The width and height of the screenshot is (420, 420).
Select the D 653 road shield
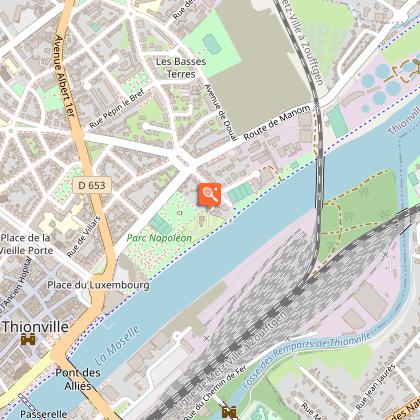(x=92, y=185)
